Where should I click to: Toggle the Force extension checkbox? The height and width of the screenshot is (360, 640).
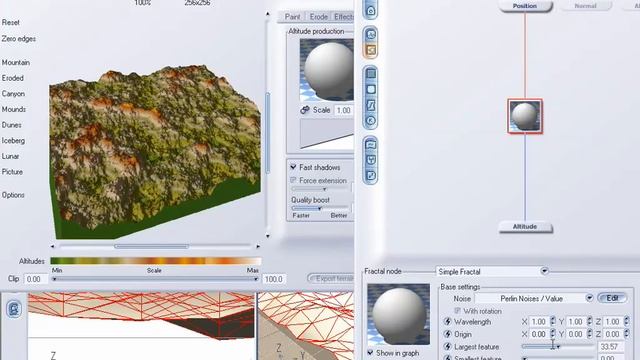pos(293,180)
